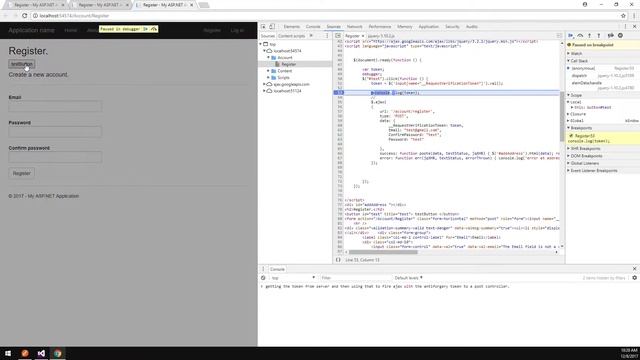Screen dimensions: 640x360
Task: Toggle device toolbar icon in DevTools
Action: click(272, 27)
